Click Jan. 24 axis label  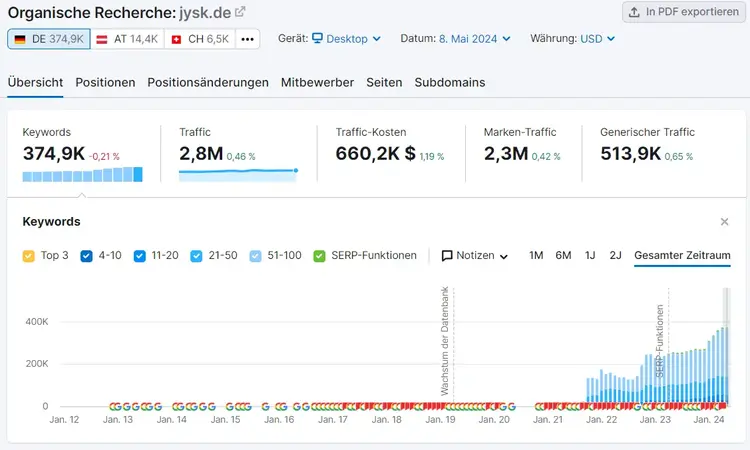click(x=709, y=419)
